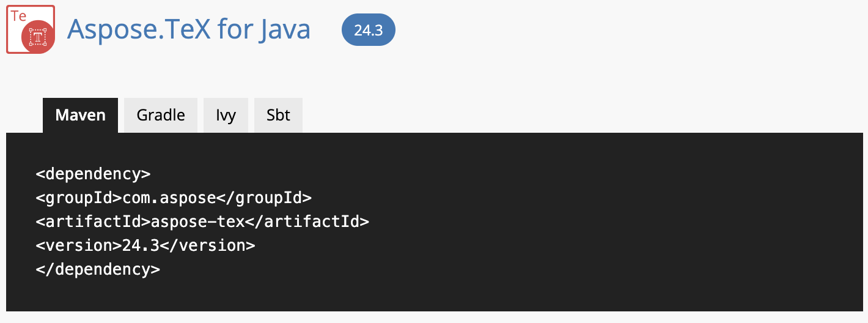Click the red circular T icon in logo
The height and width of the screenshot is (323, 868).
[x=38, y=38]
